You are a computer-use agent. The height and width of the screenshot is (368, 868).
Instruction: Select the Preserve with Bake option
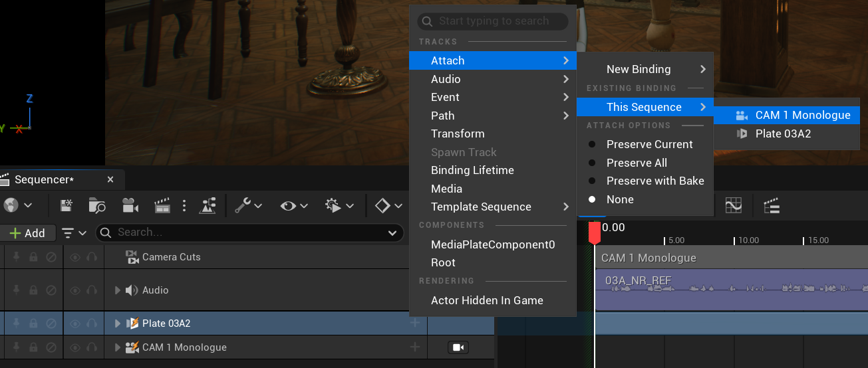point(654,181)
